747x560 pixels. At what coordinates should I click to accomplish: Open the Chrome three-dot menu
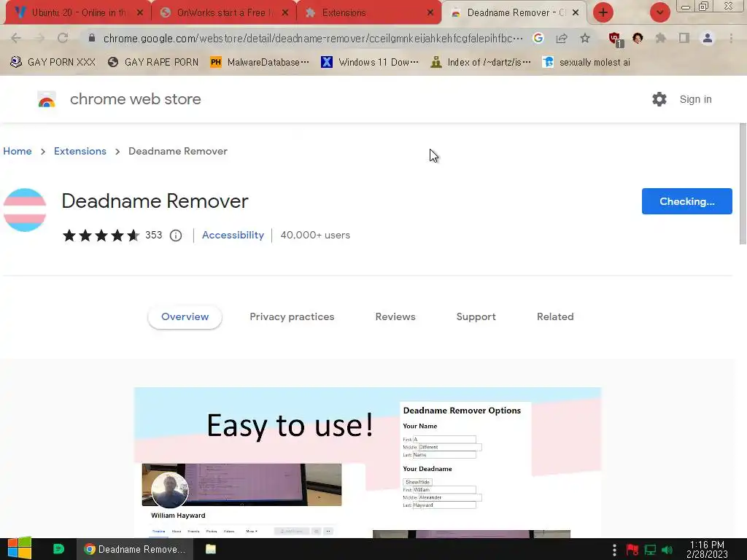(731, 38)
